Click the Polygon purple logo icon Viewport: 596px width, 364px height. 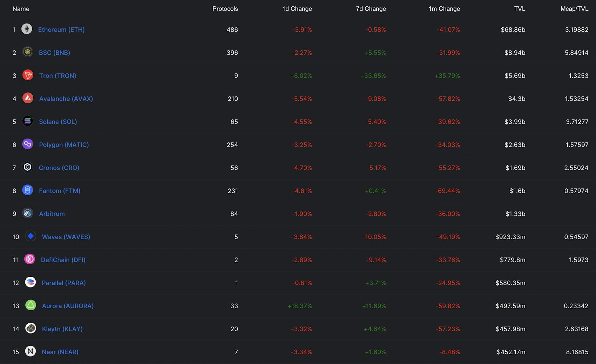coord(27,144)
